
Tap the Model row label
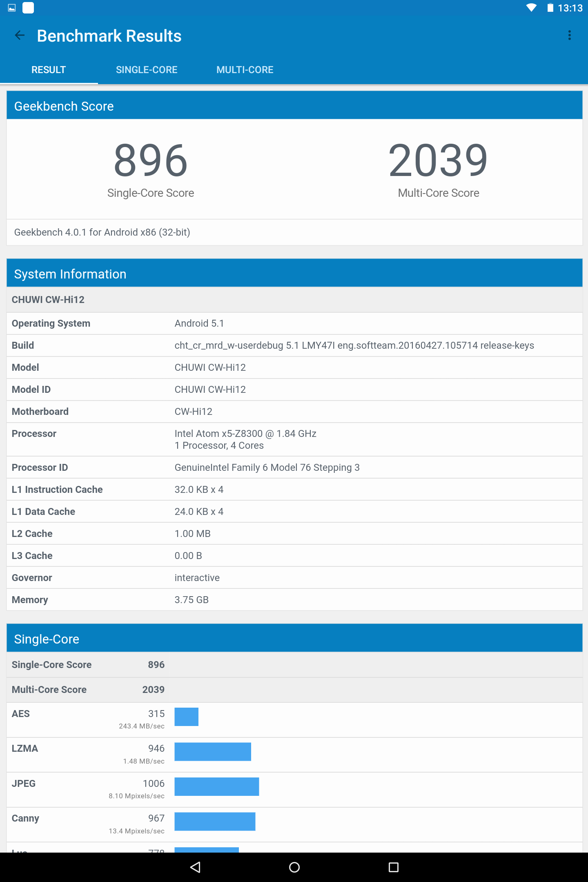[x=25, y=367]
